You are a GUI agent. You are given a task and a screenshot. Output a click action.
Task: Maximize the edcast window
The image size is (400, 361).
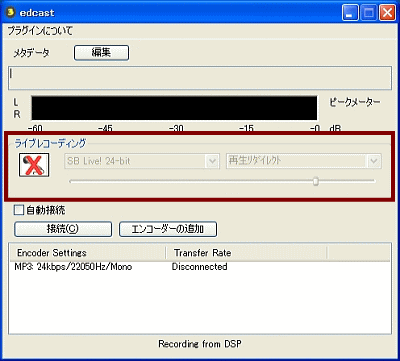369,13
